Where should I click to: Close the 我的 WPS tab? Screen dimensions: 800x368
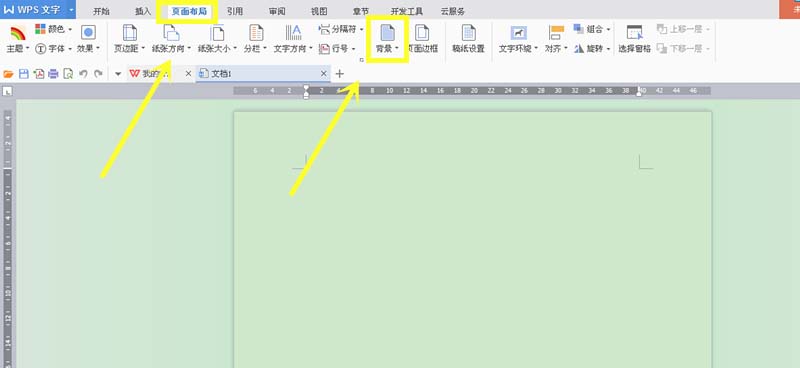click(x=188, y=74)
